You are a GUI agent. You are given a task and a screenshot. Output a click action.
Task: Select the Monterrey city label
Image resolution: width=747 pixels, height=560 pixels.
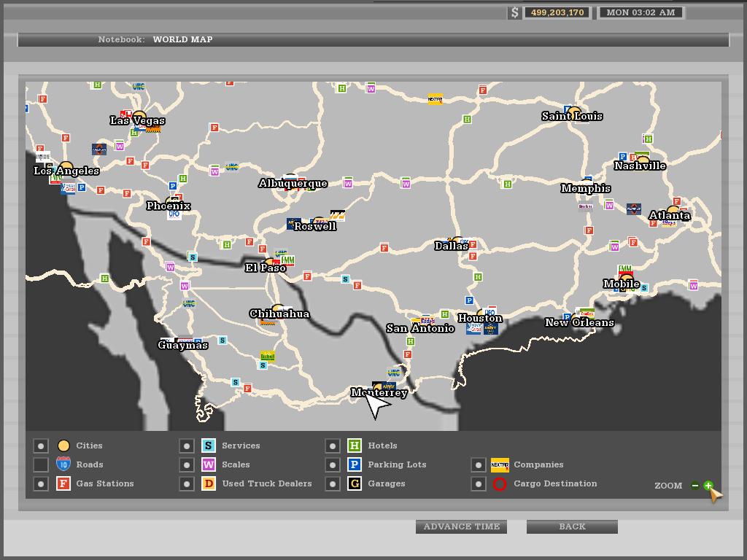point(379,392)
